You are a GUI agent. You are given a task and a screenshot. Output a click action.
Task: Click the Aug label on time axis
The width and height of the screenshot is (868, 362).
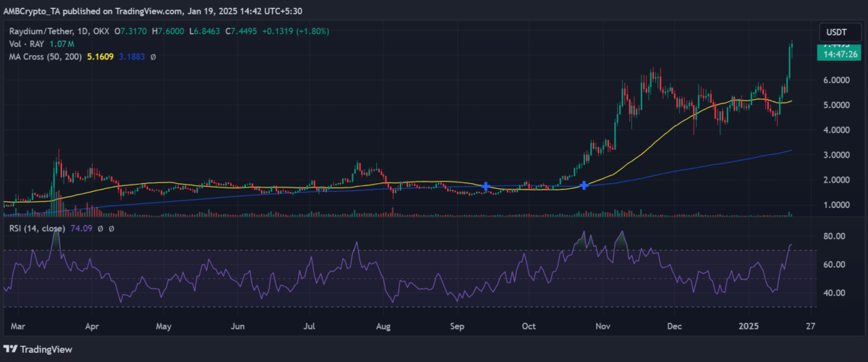(383, 326)
